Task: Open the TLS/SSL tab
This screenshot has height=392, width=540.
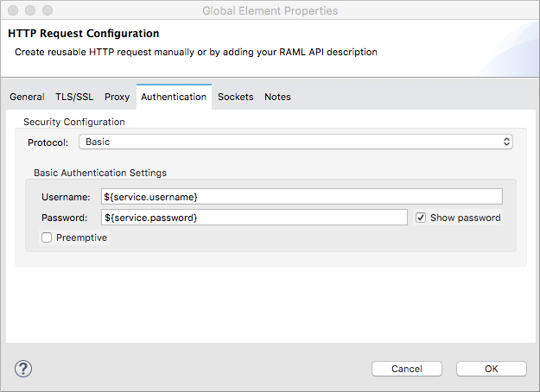Action: 74,97
